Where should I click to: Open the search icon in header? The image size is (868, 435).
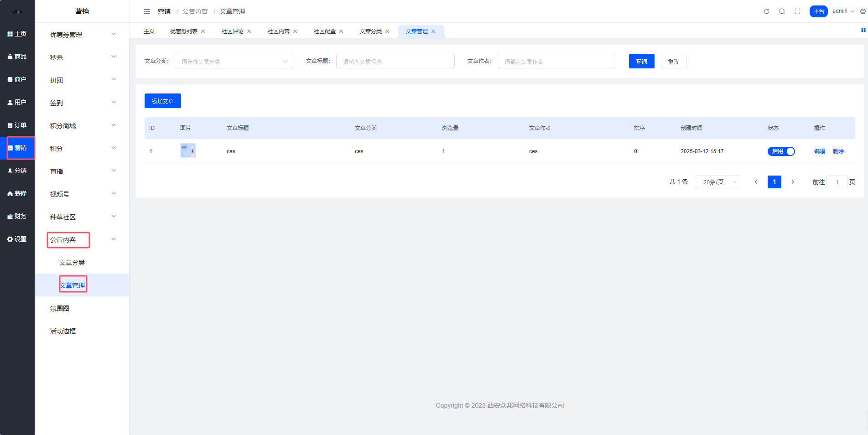[x=782, y=11]
